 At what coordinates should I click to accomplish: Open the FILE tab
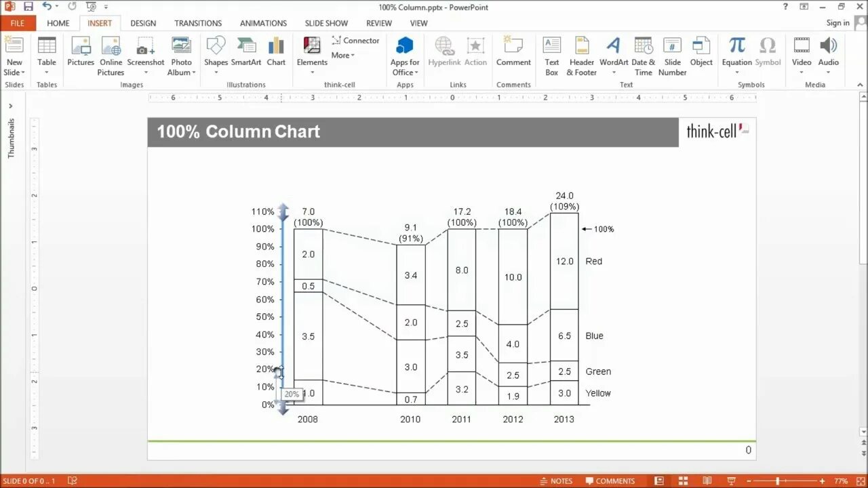(x=18, y=23)
